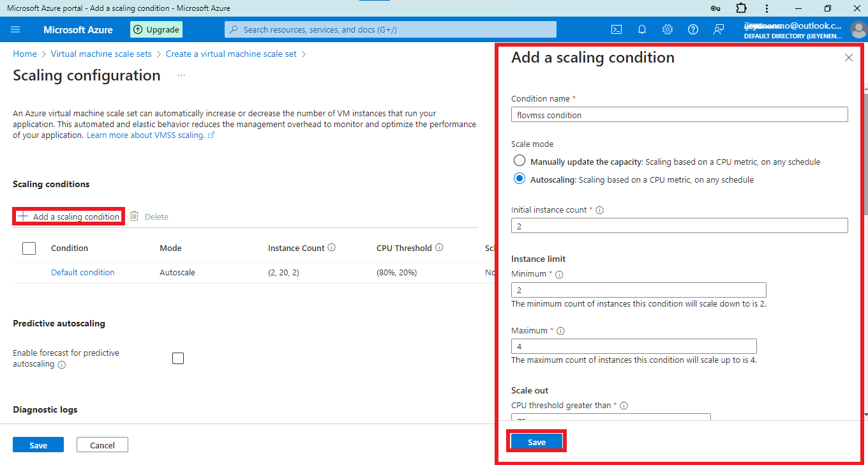Click the Delete trash icon

coord(135,216)
